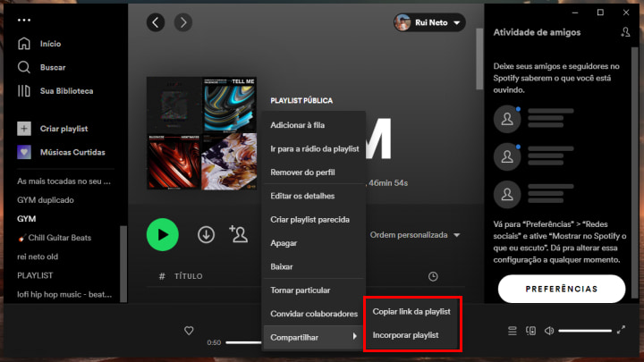Go forward with the right arrow

click(182, 22)
